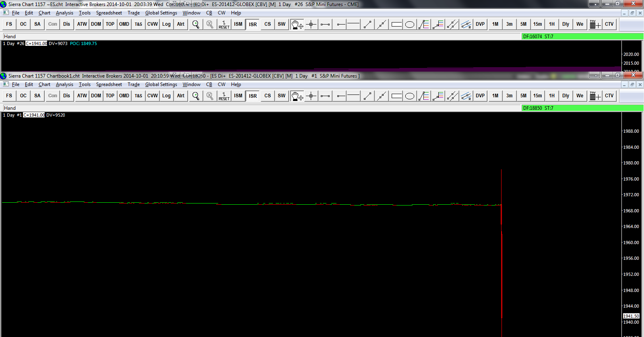Toggle the Con button in the lower Chartbook1 toolbar
Screen dimensions: 644x337
click(x=53, y=96)
